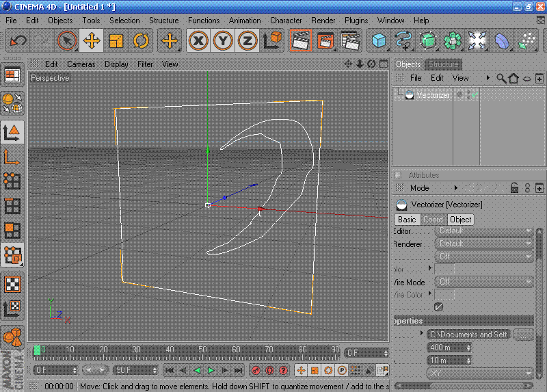Jump to the start of animation
547x392 pixels.
[x=170, y=370]
